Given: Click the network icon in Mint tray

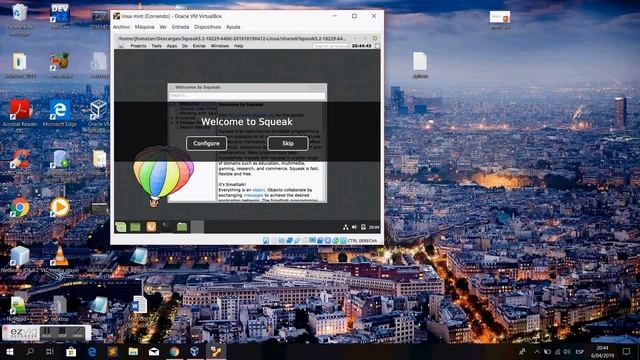Looking at the screenshot, I should [x=346, y=227].
